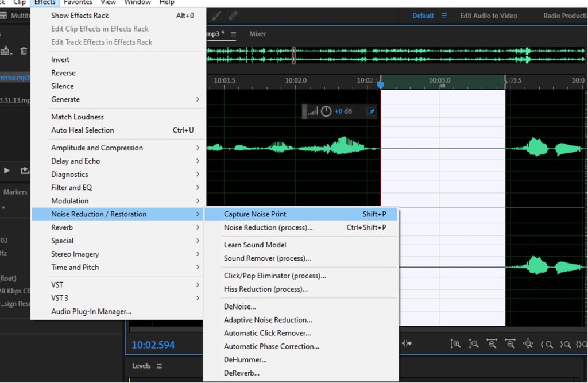Image resolution: width=588 pixels, height=383 pixels.
Task: Choose Capture Noise Print
Action: point(255,214)
